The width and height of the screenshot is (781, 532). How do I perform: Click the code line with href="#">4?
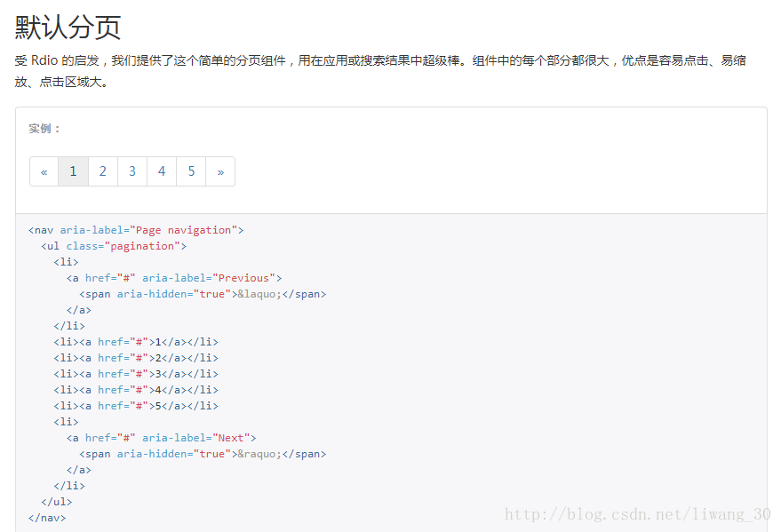136,390
